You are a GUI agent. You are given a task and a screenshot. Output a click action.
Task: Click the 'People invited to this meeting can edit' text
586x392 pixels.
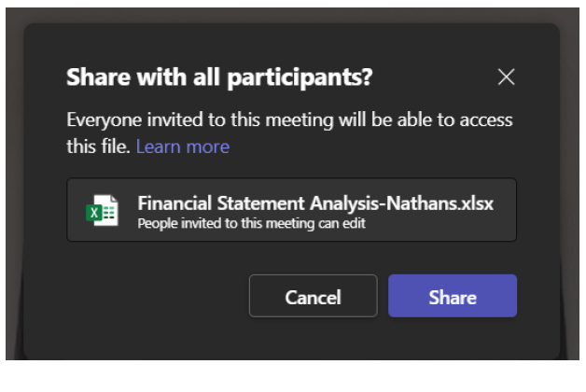tap(250, 224)
